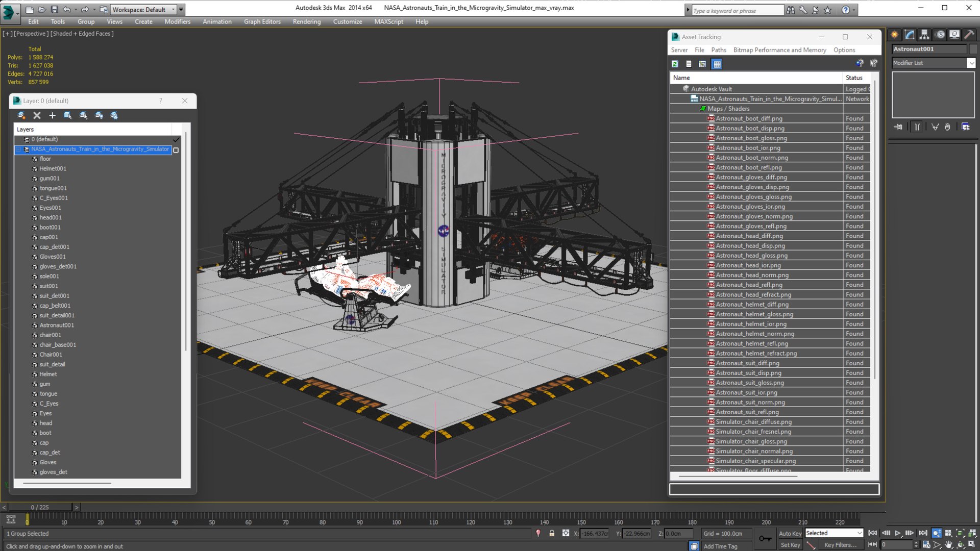Collapse the NASA_Astronauts layer tree
This screenshot has height=551, width=980.
click(19, 149)
